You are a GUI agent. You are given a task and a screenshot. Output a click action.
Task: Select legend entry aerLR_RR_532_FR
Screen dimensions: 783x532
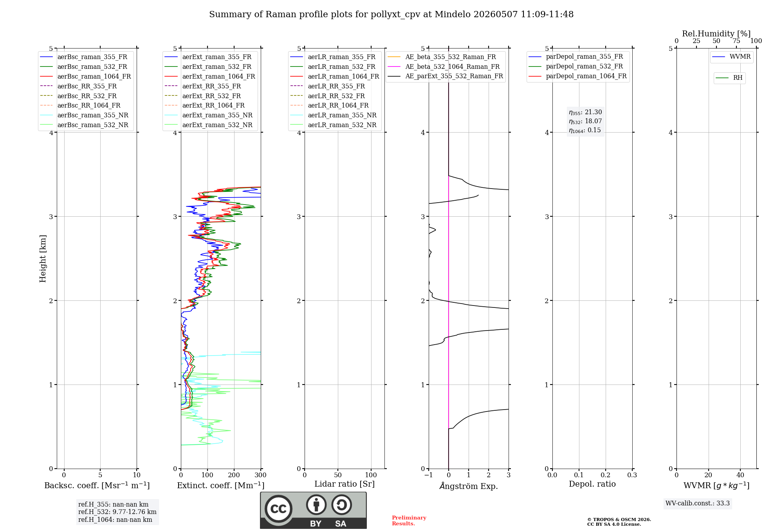click(328, 96)
